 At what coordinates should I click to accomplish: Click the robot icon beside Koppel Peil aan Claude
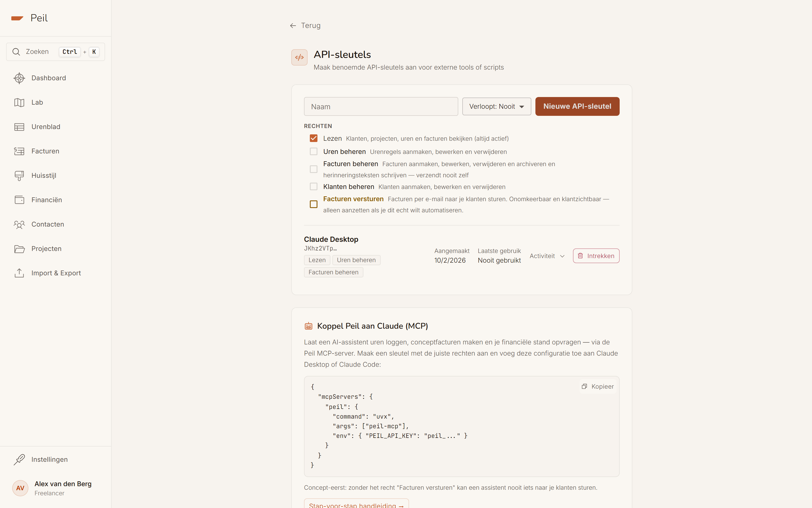tap(308, 326)
